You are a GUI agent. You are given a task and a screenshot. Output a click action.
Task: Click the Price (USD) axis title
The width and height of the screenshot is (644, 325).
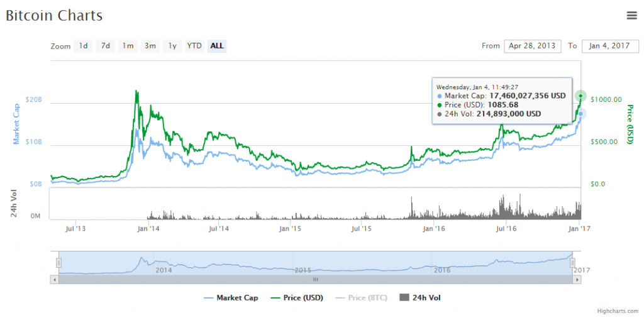[630, 124]
